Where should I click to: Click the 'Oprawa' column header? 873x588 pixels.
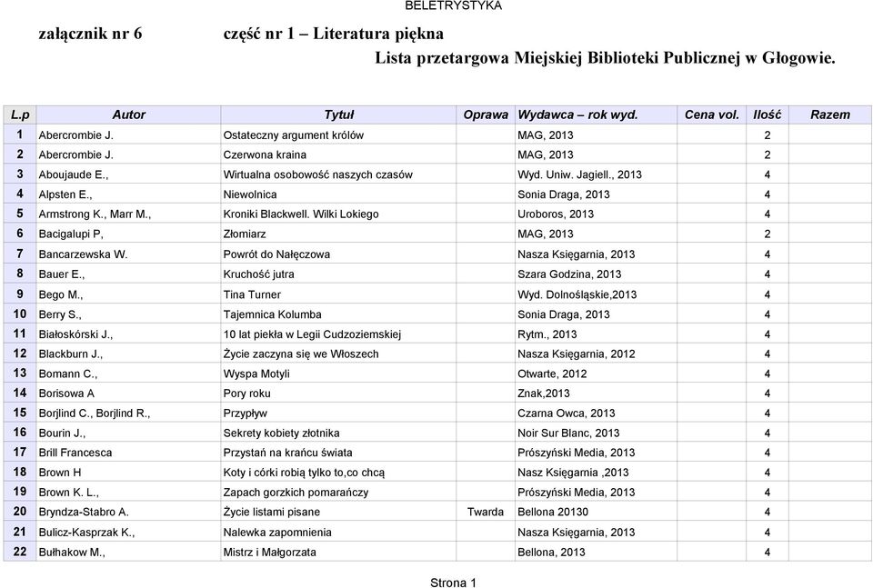486,115
